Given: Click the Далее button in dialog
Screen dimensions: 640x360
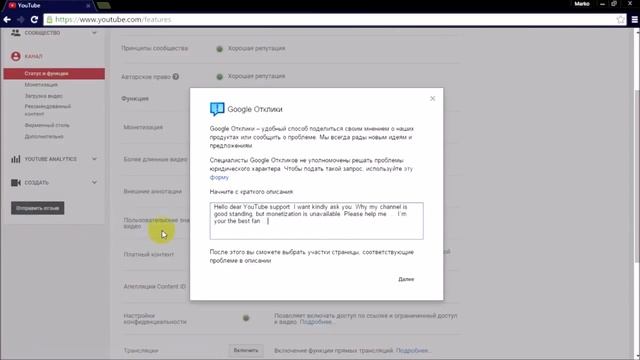Looking at the screenshot, I should [406, 279].
